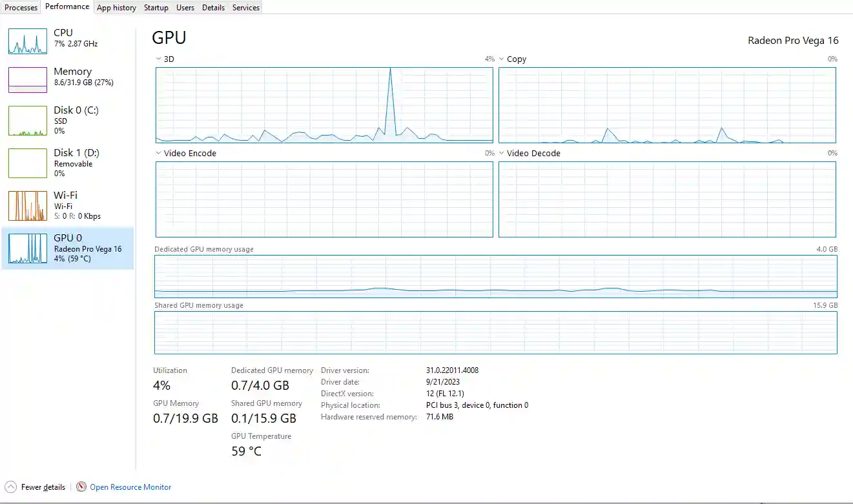This screenshot has height=504, width=853.
Task: Click the 3D engine usage graph
Action: [324, 105]
